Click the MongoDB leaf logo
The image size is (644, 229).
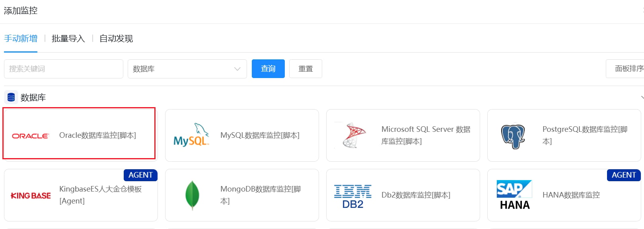tap(192, 195)
